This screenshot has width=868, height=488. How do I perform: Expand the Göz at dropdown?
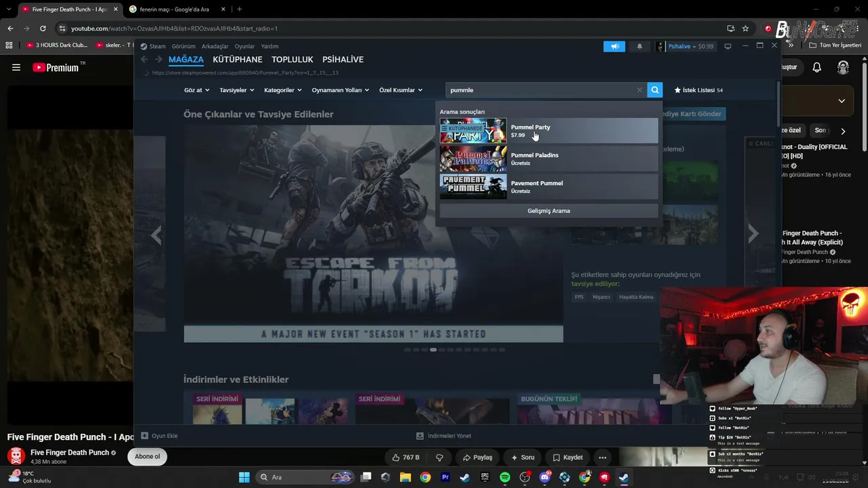[197, 90]
